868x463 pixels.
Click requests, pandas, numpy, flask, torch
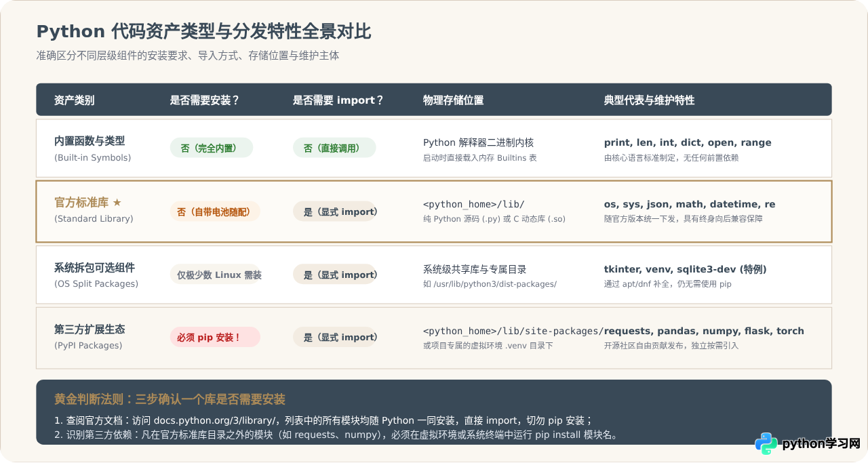[704, 331]
